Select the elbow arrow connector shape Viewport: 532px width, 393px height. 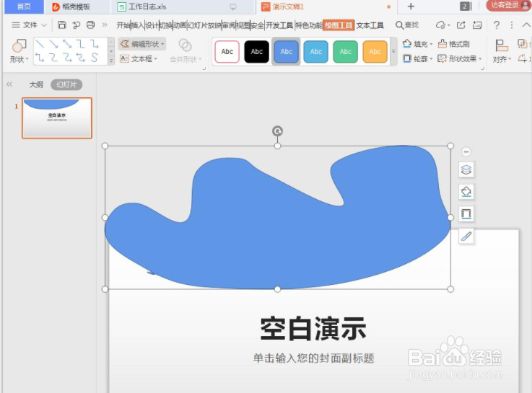coord(95,44)
